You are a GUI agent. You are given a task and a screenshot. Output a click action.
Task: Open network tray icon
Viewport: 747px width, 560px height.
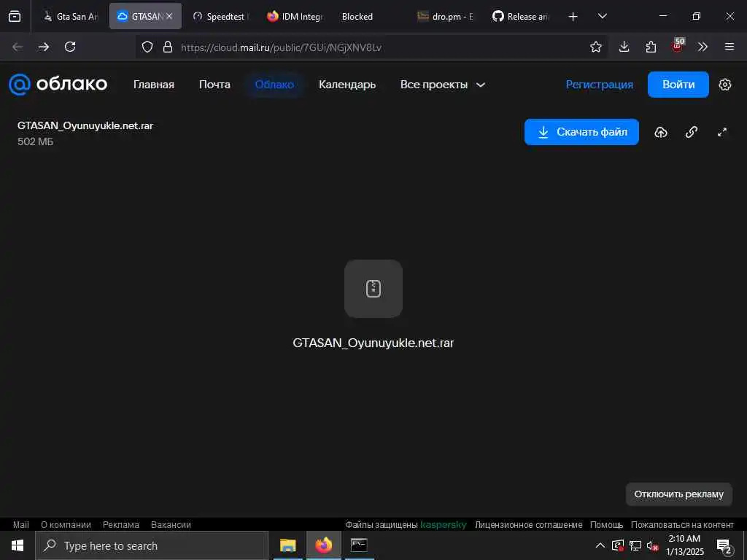(x=635, y=545)
